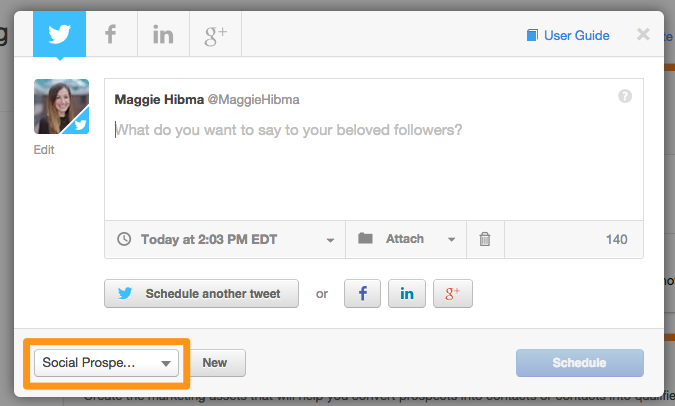Switch to the Twitter tab
675x406 pixels.
[59, 34]
